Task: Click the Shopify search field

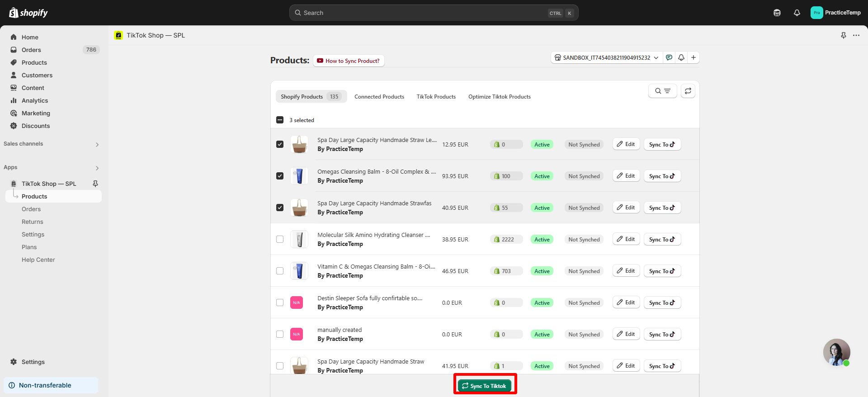Action: [434, 13]
